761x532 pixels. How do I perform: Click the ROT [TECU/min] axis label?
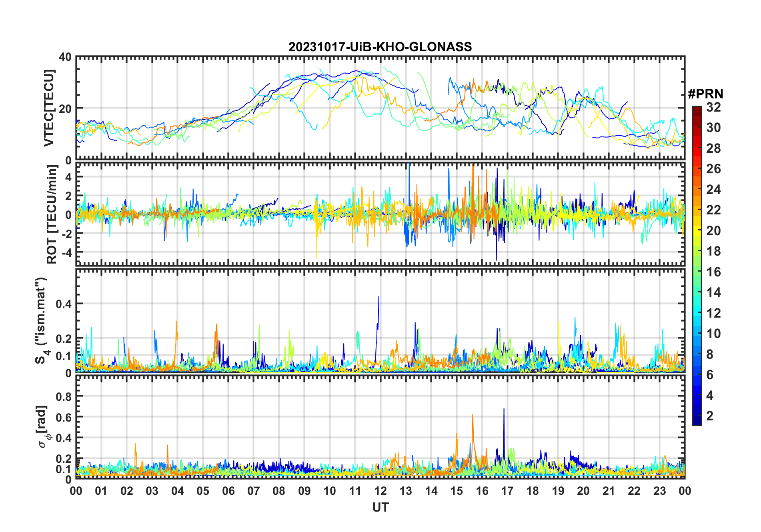point(52,214)
